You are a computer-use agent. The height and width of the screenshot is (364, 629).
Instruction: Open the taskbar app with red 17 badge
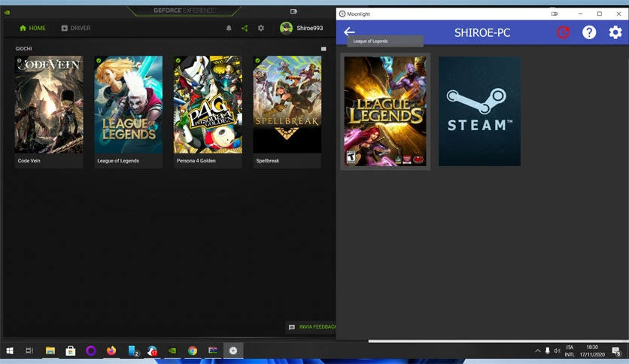[x=152, y=350]
